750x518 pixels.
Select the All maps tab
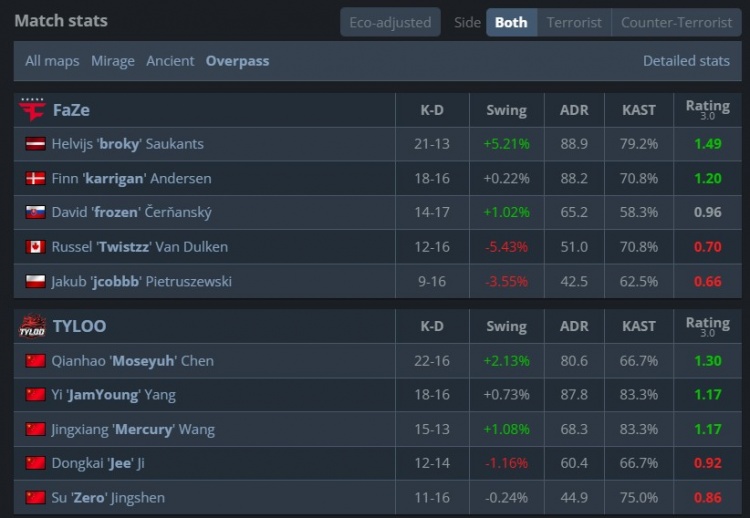pyautogui.click(x=52, y=61)
